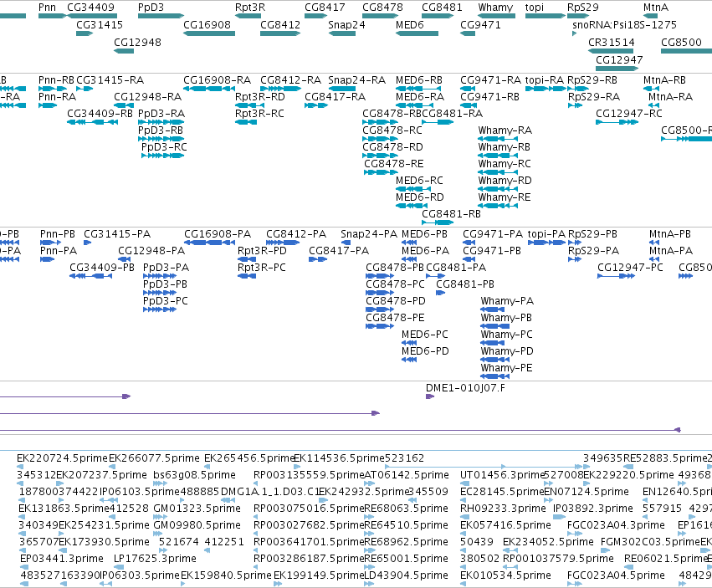
Task: Select the Snap24 gene feature
Action: pos(342,33)
